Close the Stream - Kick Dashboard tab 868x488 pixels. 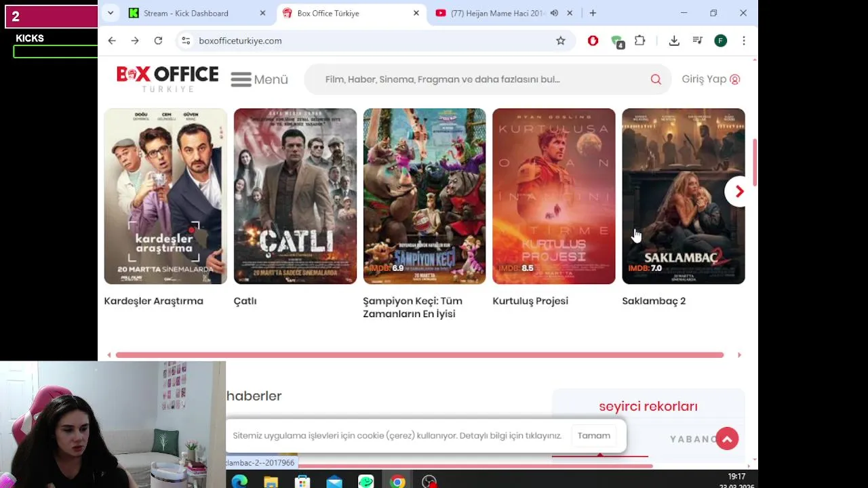pos(262,13)
